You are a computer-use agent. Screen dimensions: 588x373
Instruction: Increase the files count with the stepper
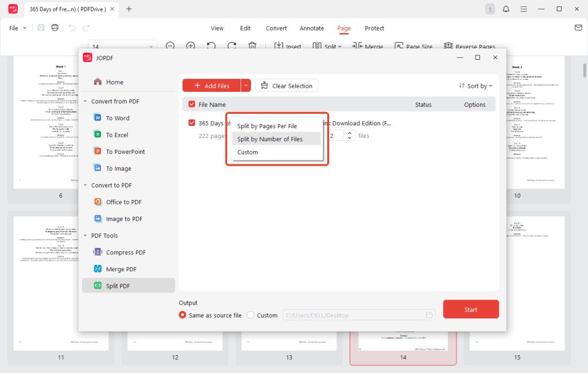(350, 133)
